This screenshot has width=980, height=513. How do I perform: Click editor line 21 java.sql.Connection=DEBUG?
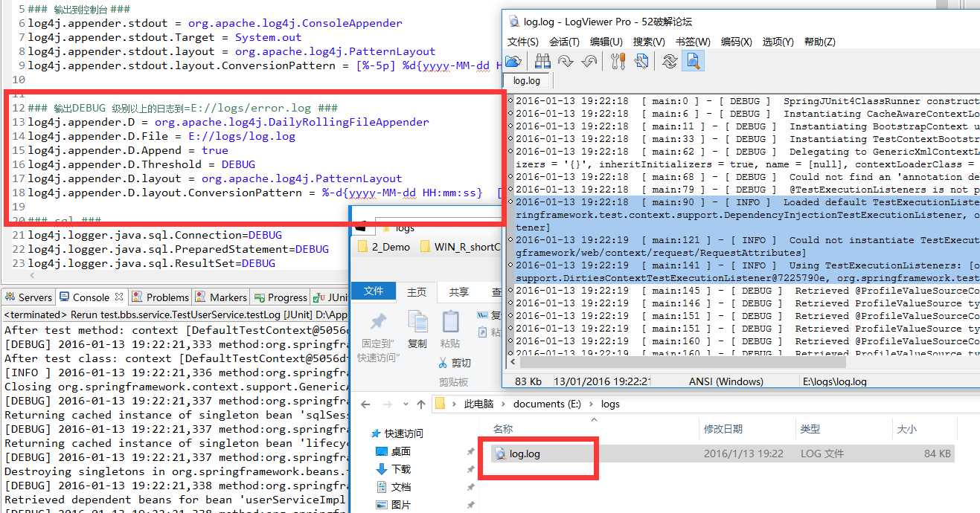(x=155, y=235)
